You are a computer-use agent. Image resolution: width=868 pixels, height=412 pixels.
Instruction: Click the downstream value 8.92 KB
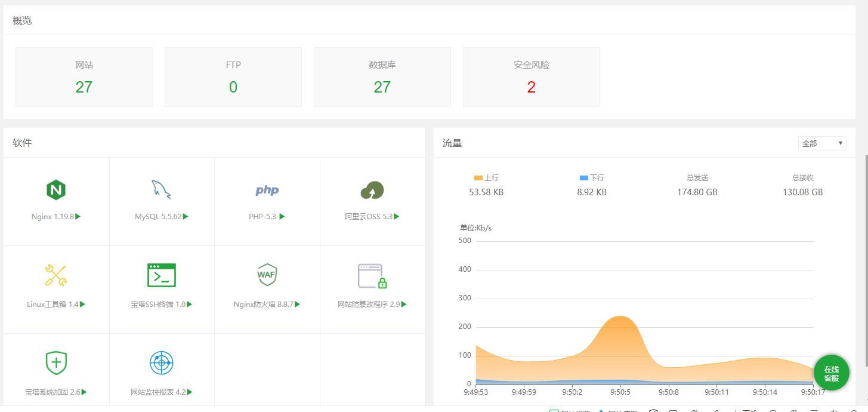click(592, 192)
